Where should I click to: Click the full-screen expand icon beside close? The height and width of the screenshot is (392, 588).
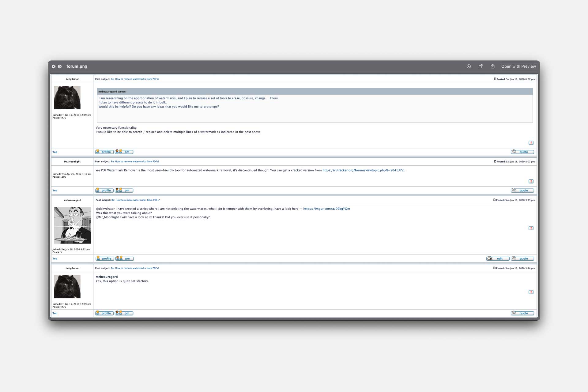click(60, 66)
